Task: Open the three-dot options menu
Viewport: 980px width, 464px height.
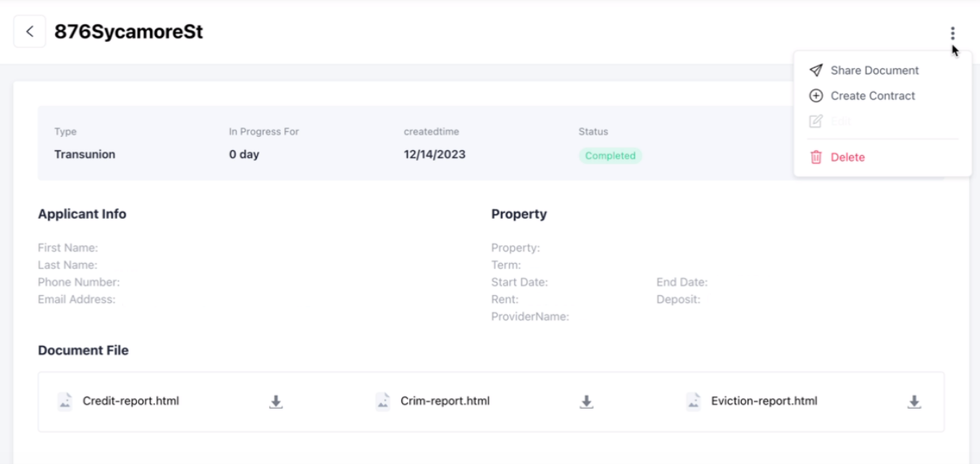Action: tap(952, 33)
